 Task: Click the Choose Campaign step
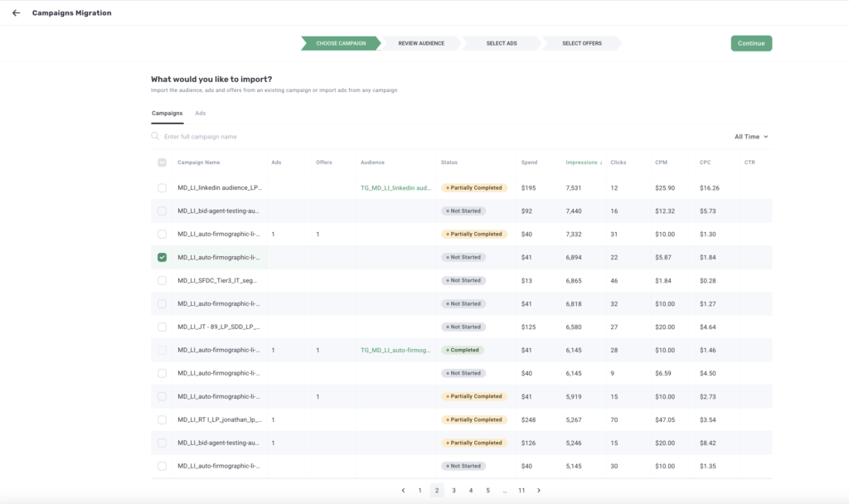[x=341, y=43]
